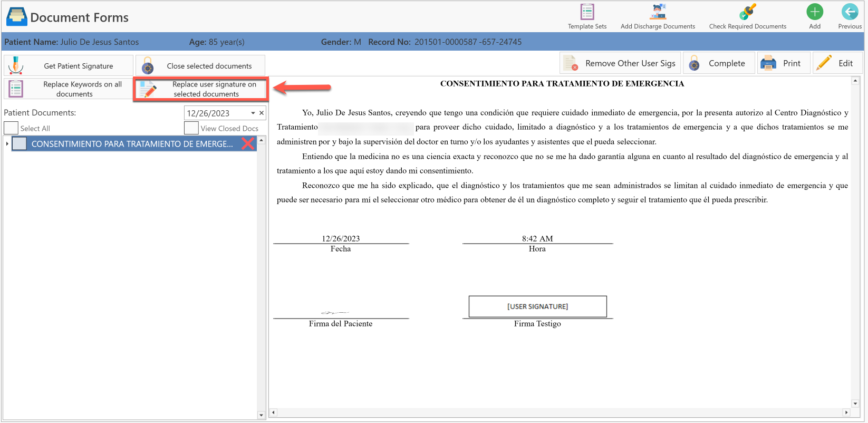This screenshot has height=423, width=868.
Task: Toggle the Select All checkbox
Action: point(11,128)
